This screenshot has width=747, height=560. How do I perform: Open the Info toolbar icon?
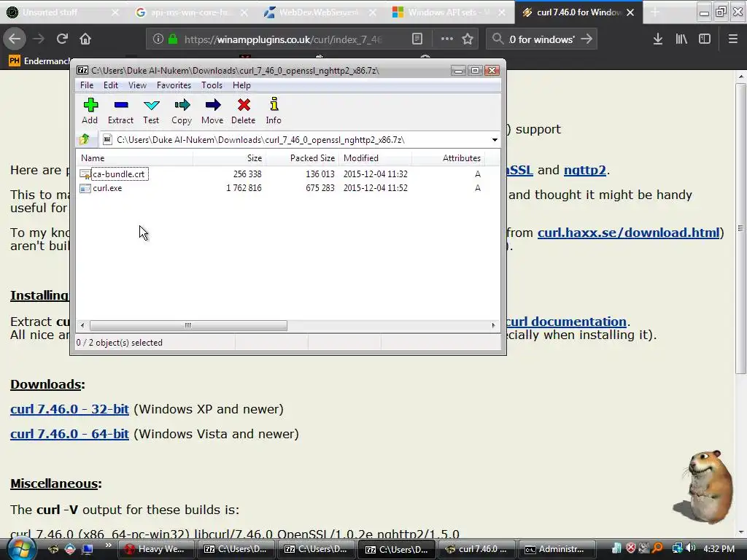274,111
